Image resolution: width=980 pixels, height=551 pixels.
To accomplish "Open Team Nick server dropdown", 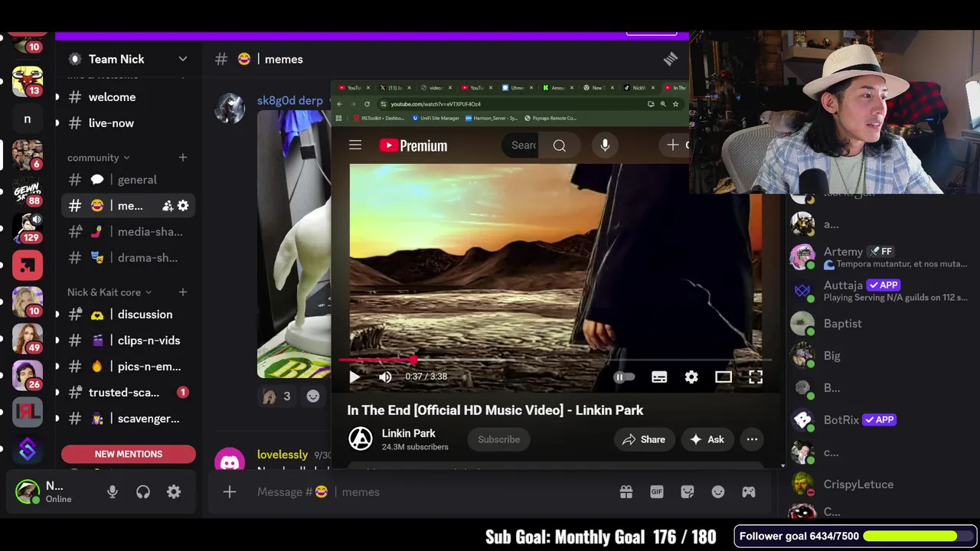I will (183, 59).
